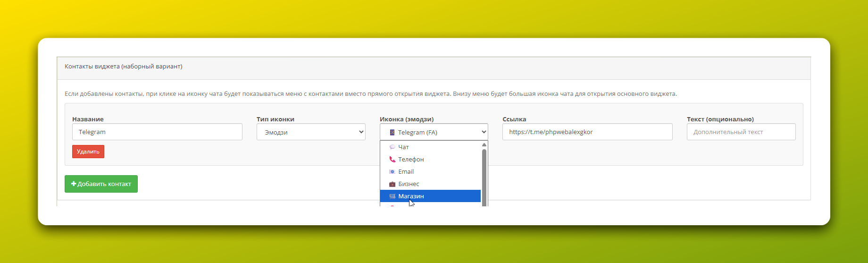
Task: Select the Бизнес entry in dropdown
Action: [409, 184]
